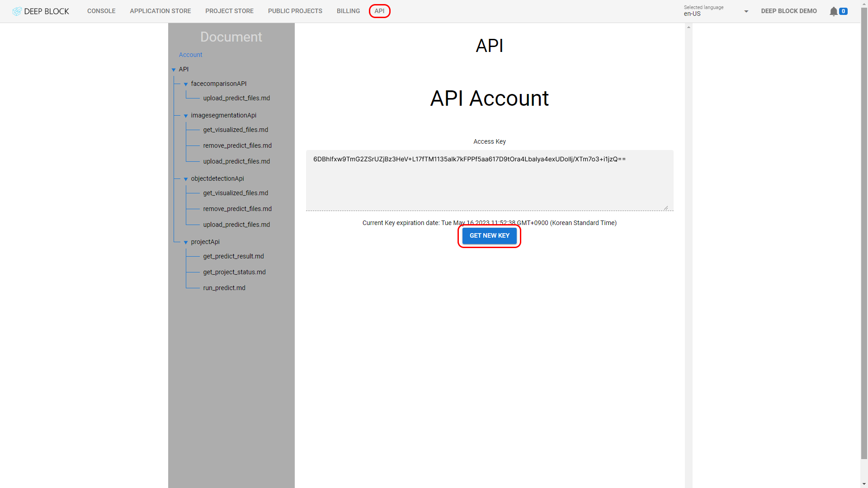Click the GET NEW KEY button

point(489,236)
